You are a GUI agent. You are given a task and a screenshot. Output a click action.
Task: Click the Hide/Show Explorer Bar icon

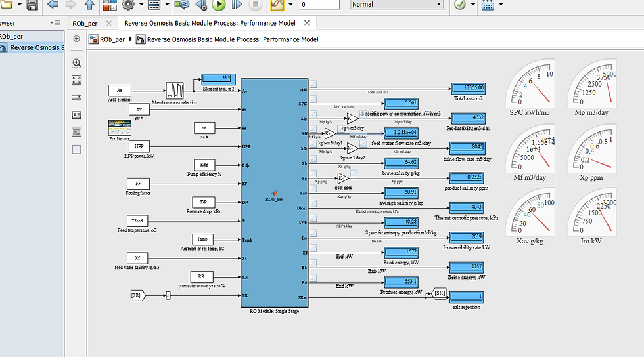[76, 39]
